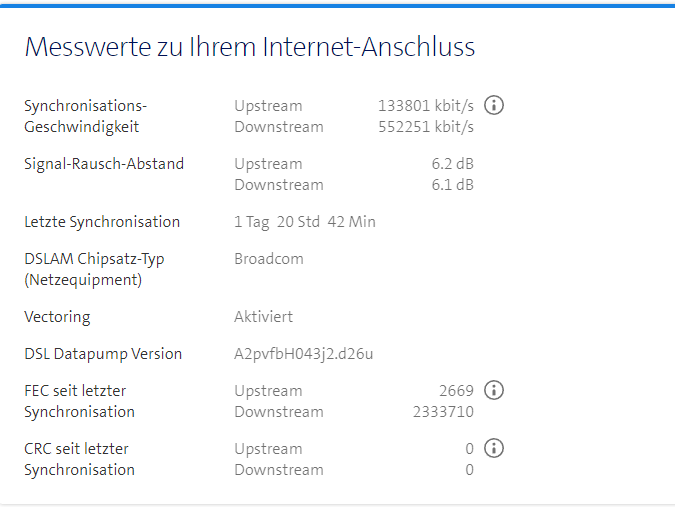Click the 6.2 dB upstream value
The height and width of the screenshot is (507, 675).
pos(453,164)
